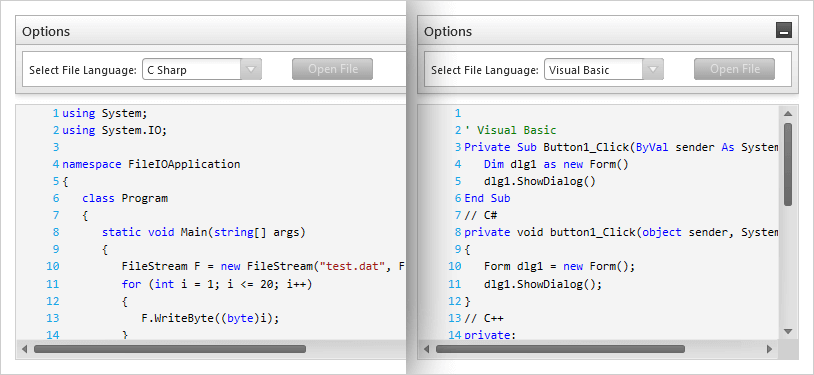Click the up arrow of right vertical scrollbar

click(788, 114)
